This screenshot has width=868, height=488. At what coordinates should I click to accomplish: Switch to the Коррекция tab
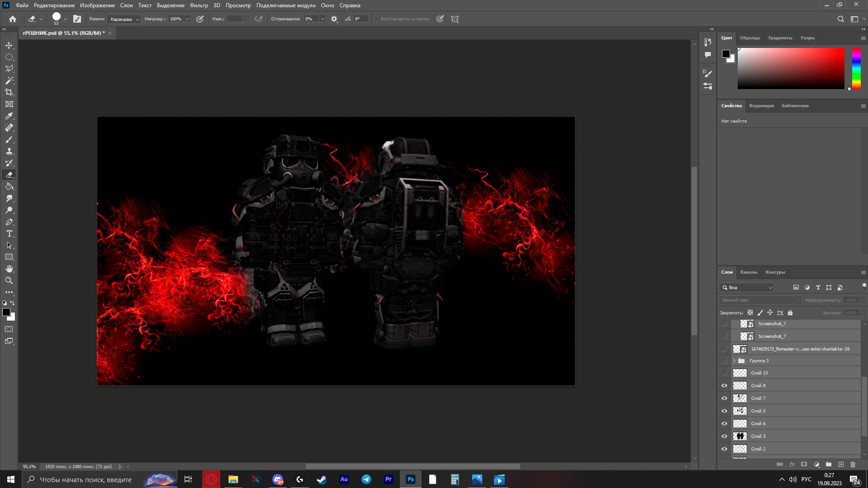pyautogui.click(x=761, y=106)
